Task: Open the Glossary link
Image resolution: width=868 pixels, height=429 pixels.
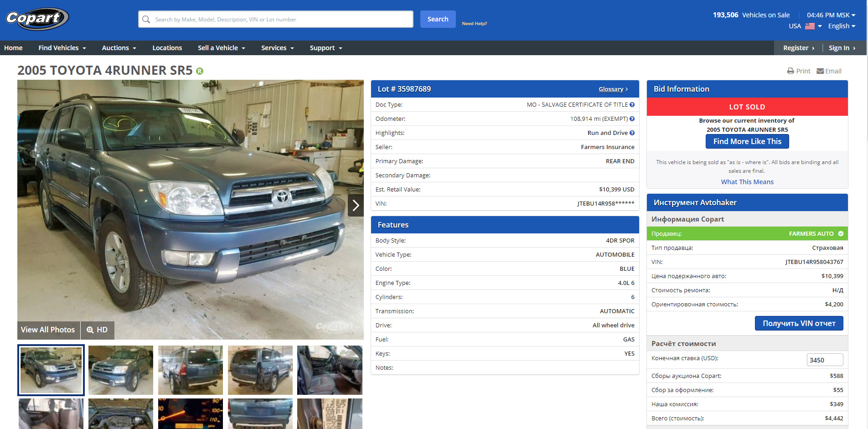Action: (x=613, y=89)
